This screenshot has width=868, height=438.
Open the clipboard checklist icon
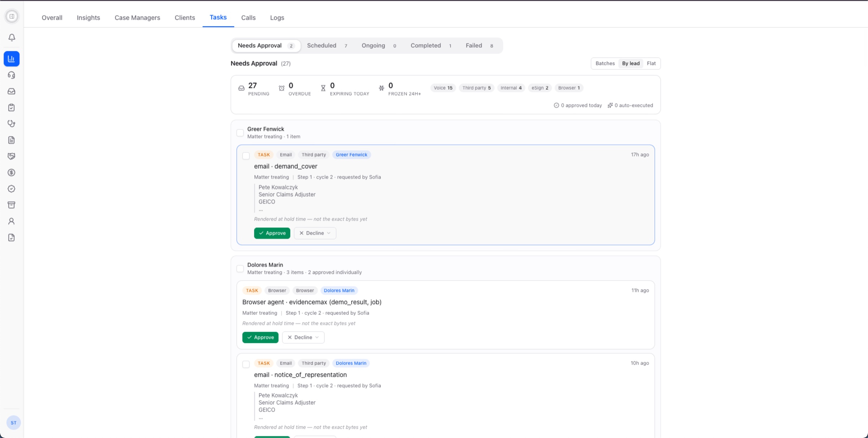(x=12, y=108)
